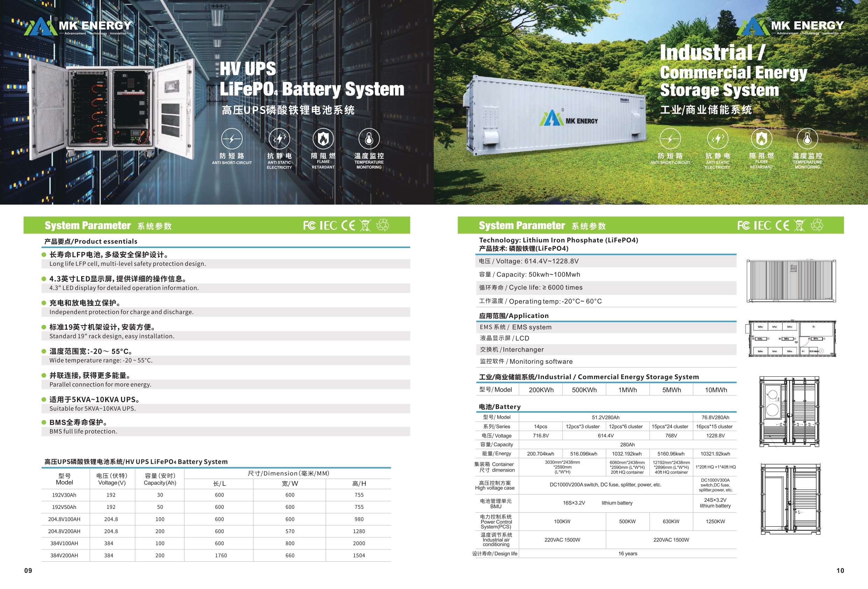Select the 570 width value

tap(290, 532)
